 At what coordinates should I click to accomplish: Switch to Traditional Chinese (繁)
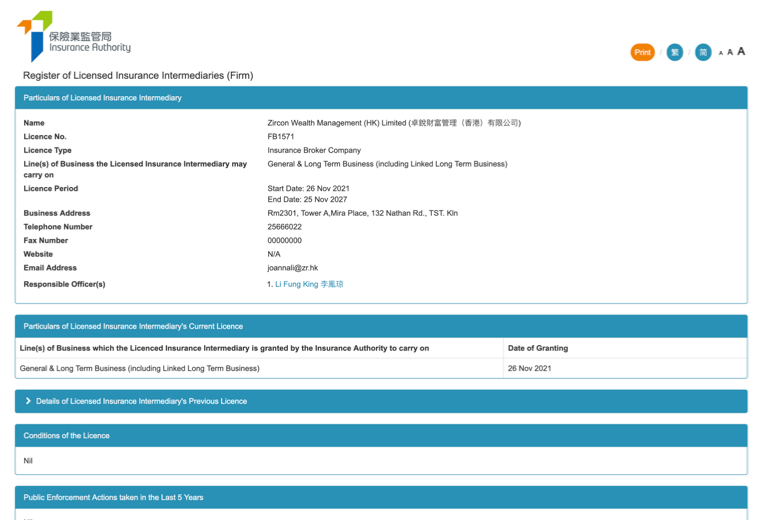(675, 52)
